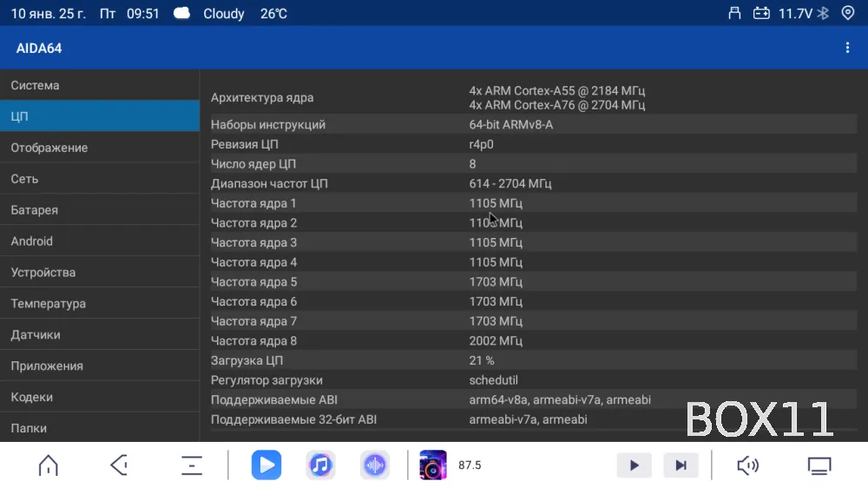Select the Архитектура ядра row
Screen dimensions: 868x488
point(534,97)
